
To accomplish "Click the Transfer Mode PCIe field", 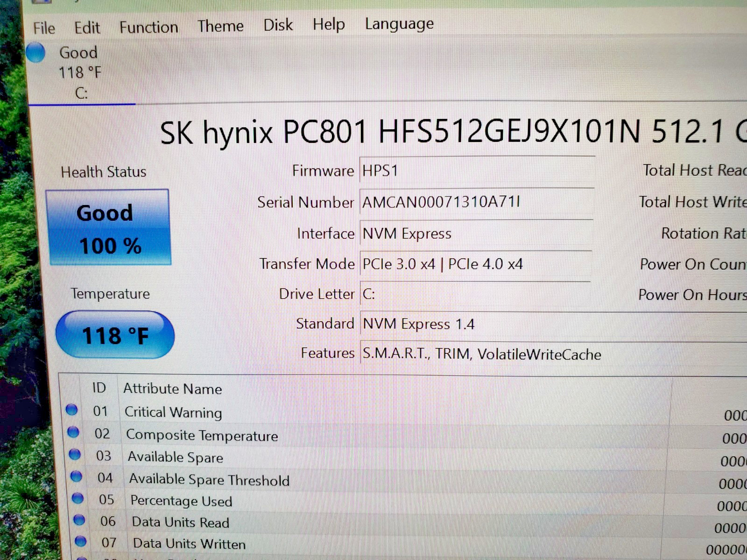I will pos(475,264).
